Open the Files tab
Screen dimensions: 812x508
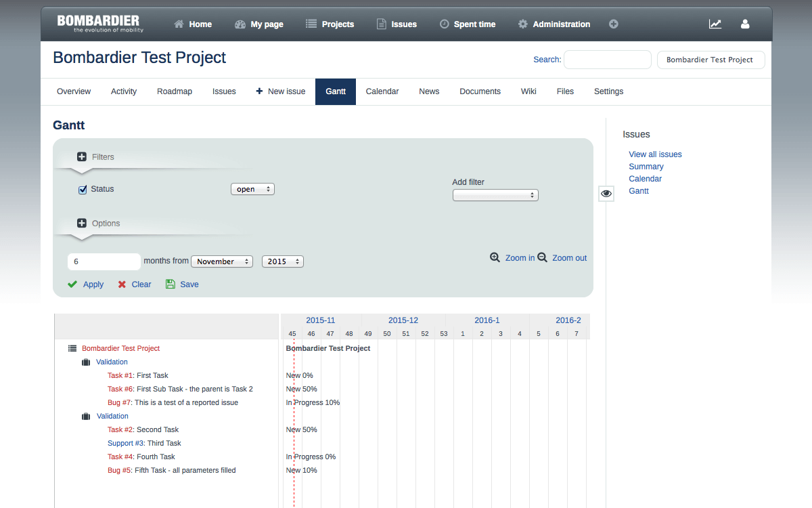click(x=565, y=91)
